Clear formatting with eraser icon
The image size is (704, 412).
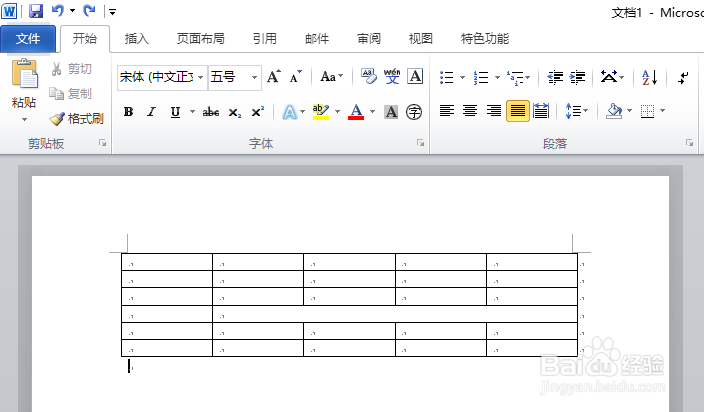click(x=370, y=77)
